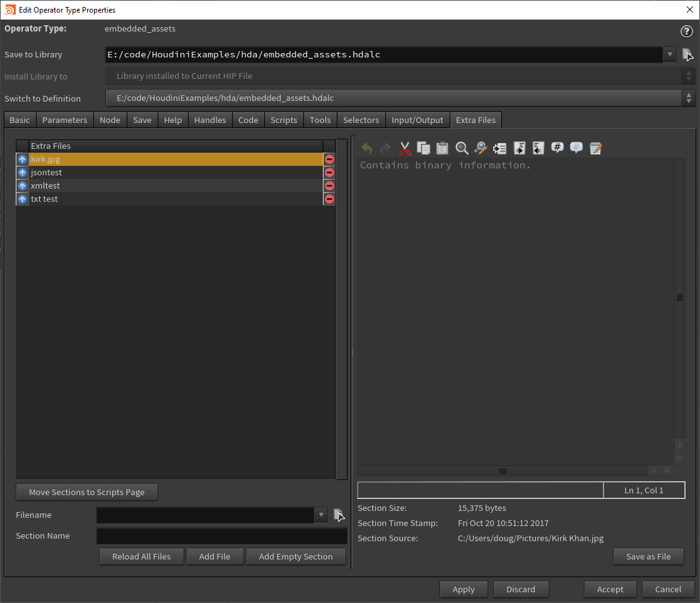Screen dimensions: 700x603
Task: Paste from clipboard in the code editor
Action: point(441,148)
